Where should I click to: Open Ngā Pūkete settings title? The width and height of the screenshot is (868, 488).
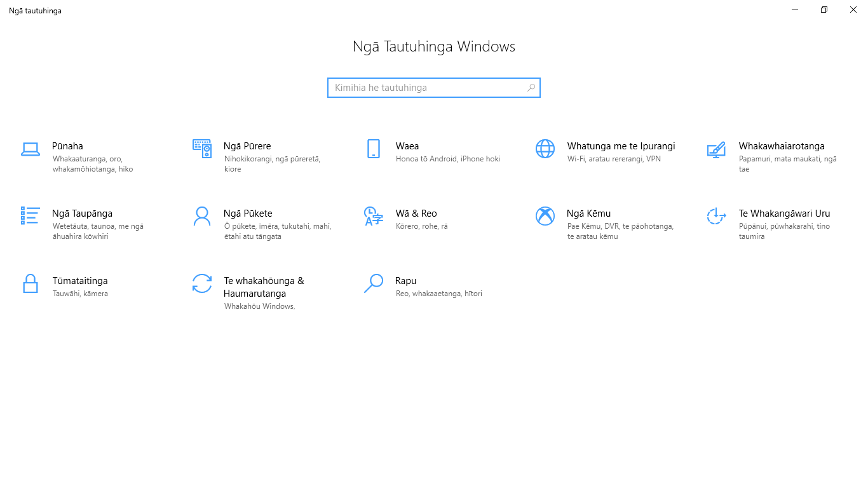pyautogui.click(x=248, y=213)
